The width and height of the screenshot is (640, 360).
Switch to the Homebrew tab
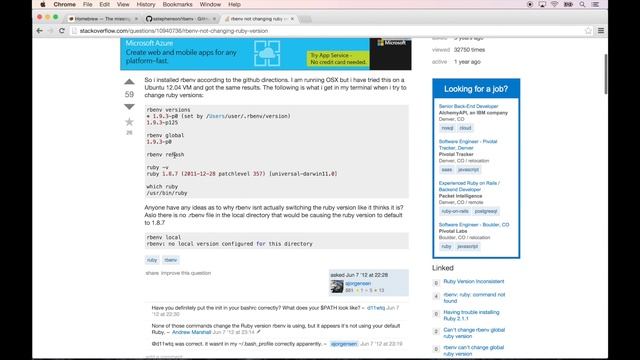click(x=102, y=19)
